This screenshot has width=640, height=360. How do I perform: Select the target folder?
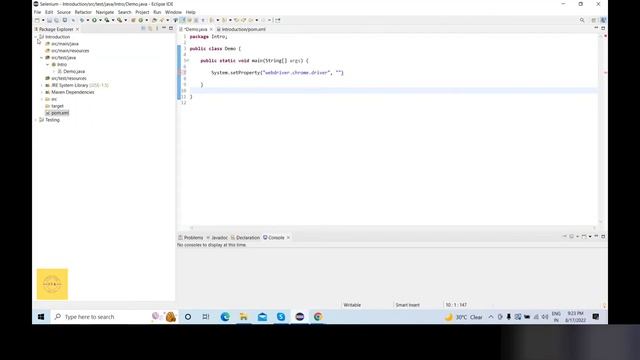(57, 106)
